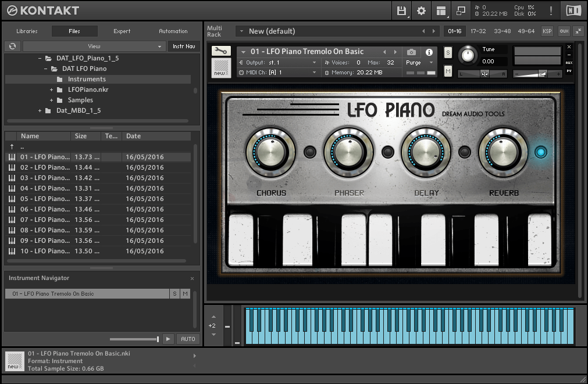Toggle mute M in Instrument Navigator
Viewport: 588px width, 384px height.
(186, 294)
